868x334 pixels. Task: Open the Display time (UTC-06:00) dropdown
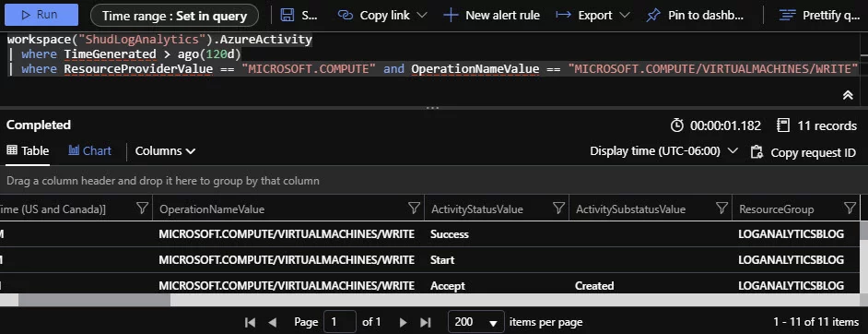[x=663, y=151]
